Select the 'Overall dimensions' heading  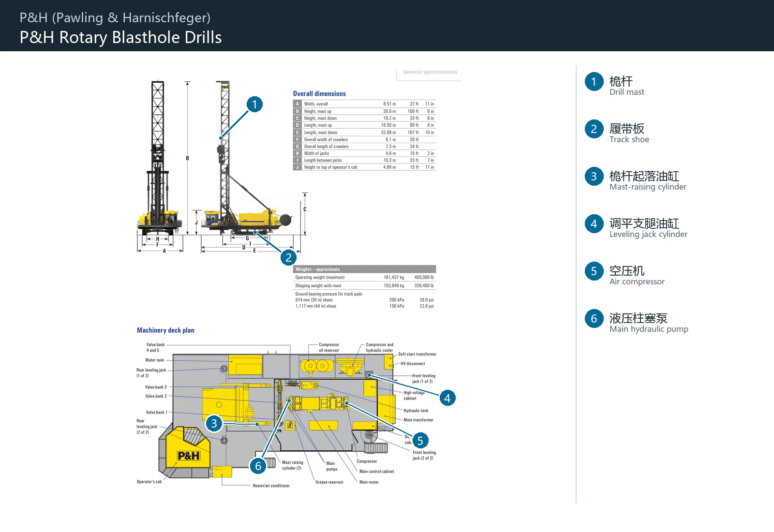click(320, 94)
